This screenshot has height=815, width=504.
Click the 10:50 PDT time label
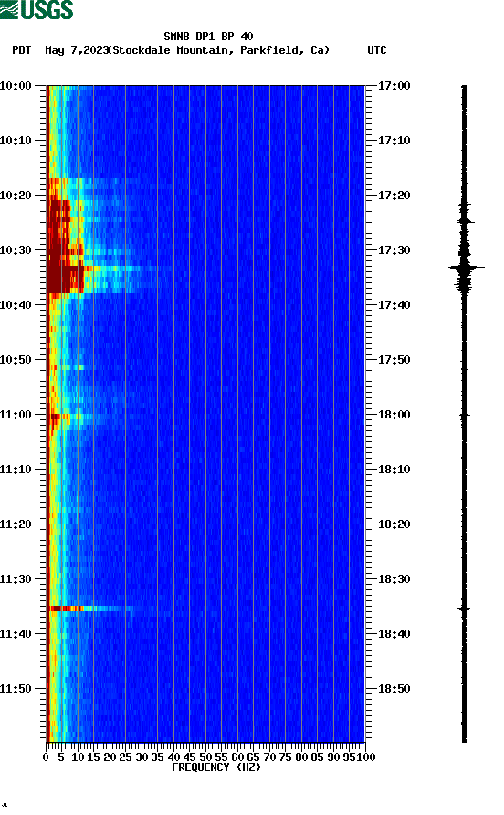tap(16, 360)
